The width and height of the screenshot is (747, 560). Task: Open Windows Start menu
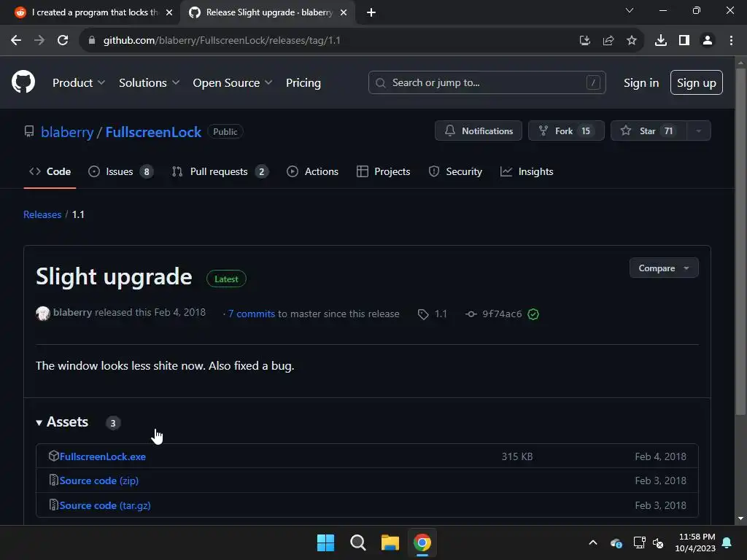[x=326, y=542]
